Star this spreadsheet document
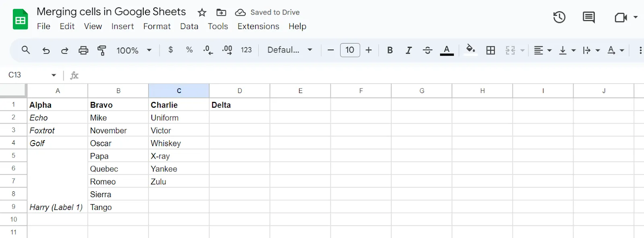644x238 pixels. click(x=202, y=12)
